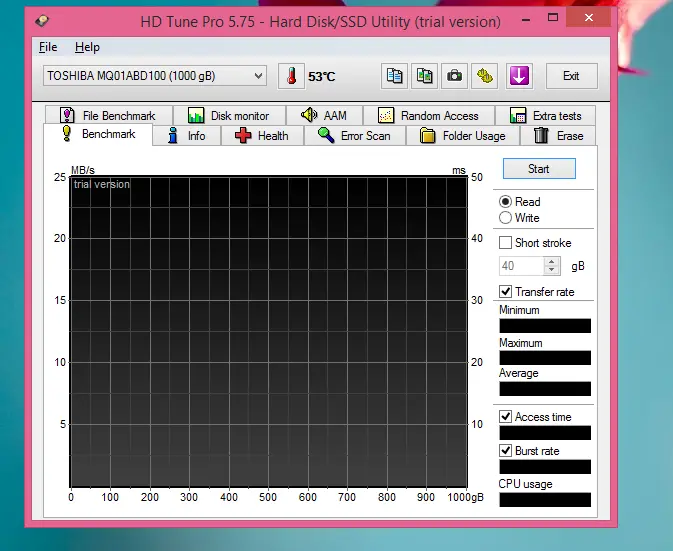
Task: Click the temperature thermometer icon
Action: (291, 76)
